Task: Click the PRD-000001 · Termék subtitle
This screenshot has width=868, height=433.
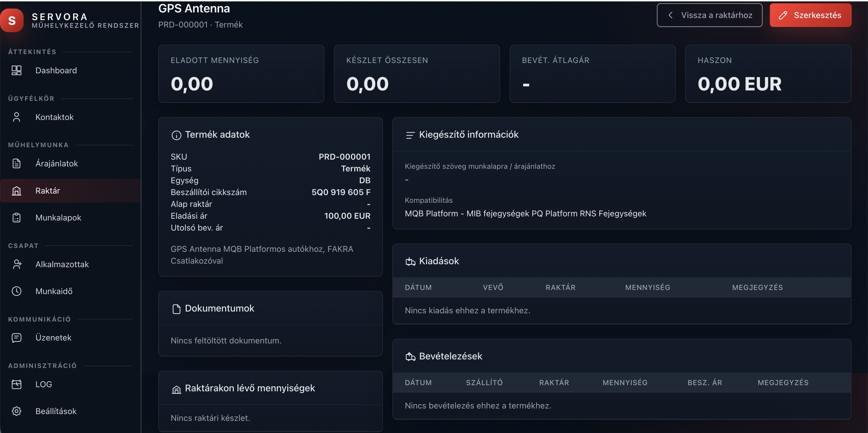Action: tap(200, 25)
